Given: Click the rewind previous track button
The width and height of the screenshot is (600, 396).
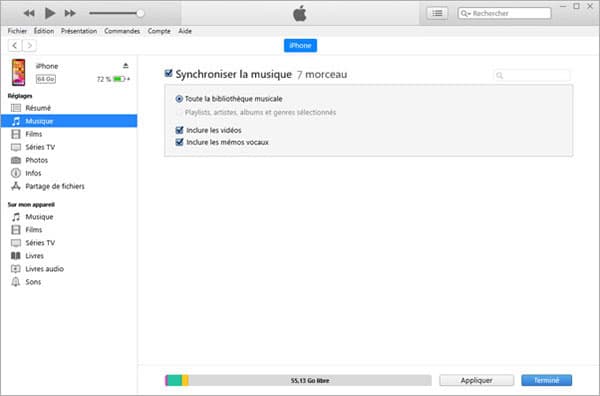Looking at the screenshot, I should (29, 13).
